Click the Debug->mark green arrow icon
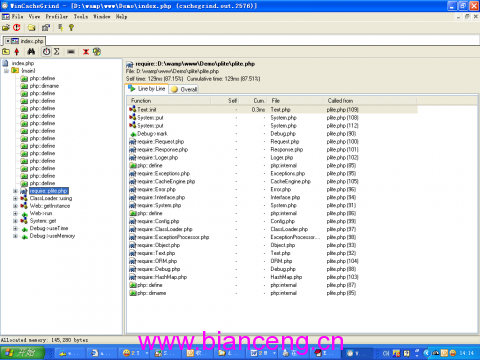 click(133, 134)
